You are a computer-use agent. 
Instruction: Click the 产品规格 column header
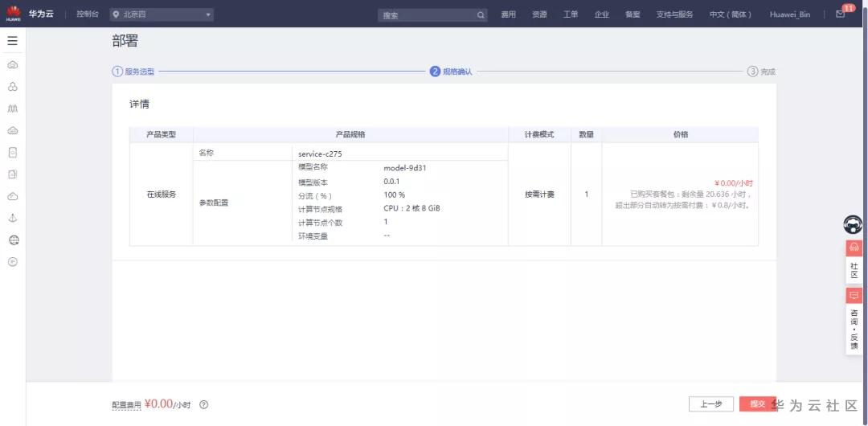click(350, 134)
